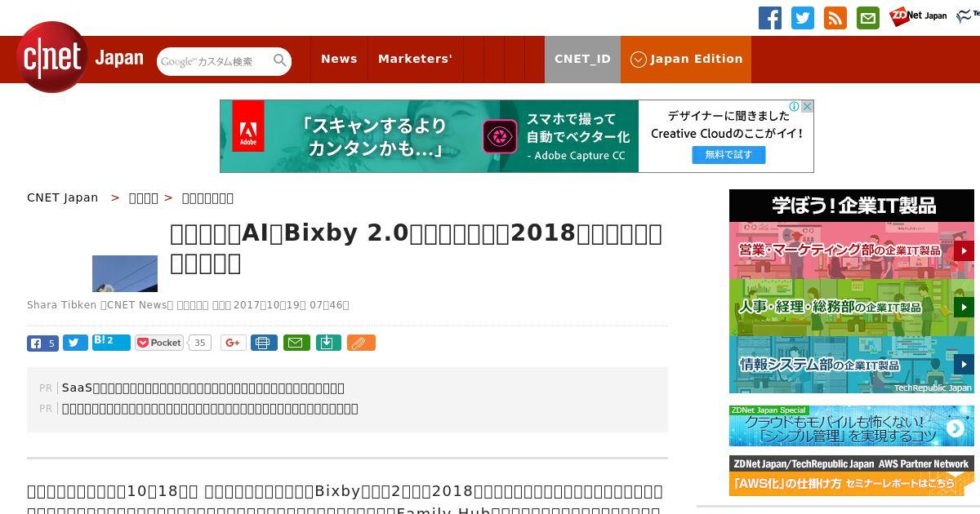980x514 pixels.
Task: Click the orange paperclip clip button
Action: [361, 343]
